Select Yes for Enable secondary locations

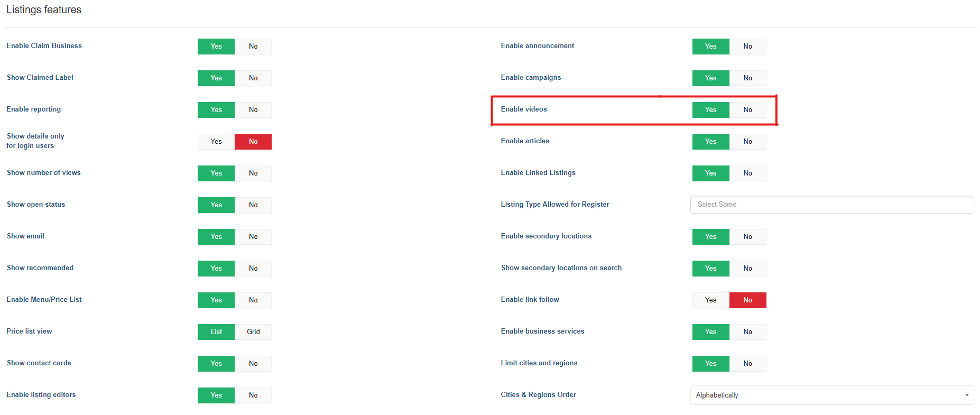click(711, 237)
